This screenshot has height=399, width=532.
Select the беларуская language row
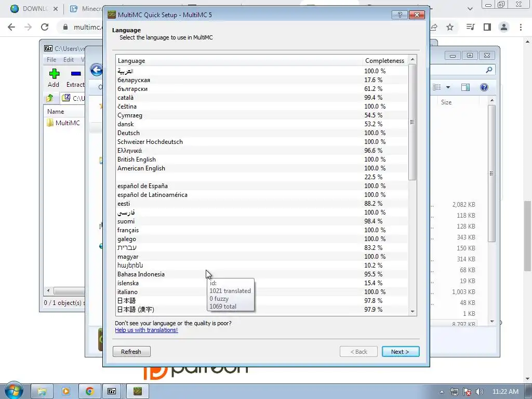tap(262, 79)
